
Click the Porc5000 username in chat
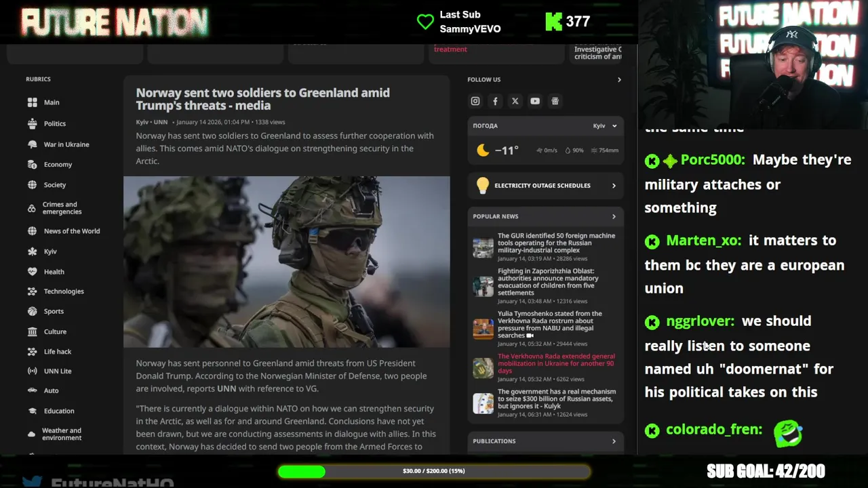(x=713, y=160)
